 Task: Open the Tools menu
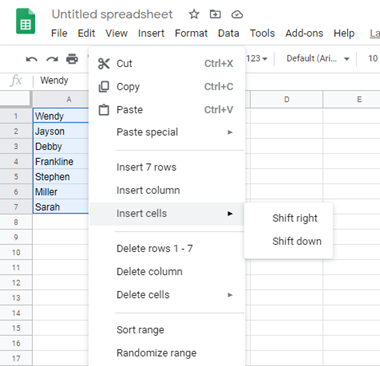tap(262, 33)
